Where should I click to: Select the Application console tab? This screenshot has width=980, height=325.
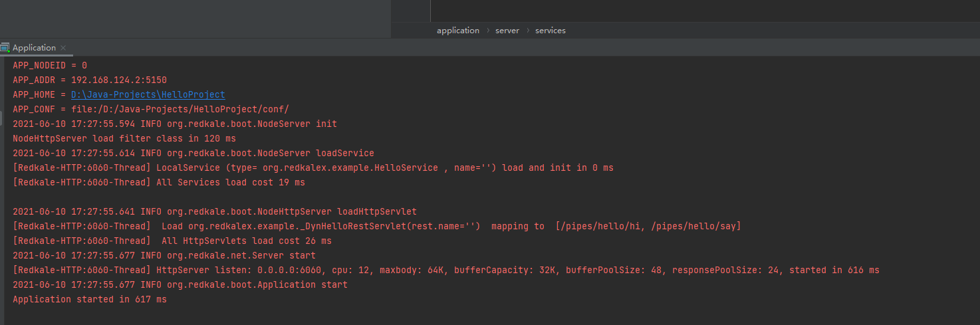tap(34, 48)
